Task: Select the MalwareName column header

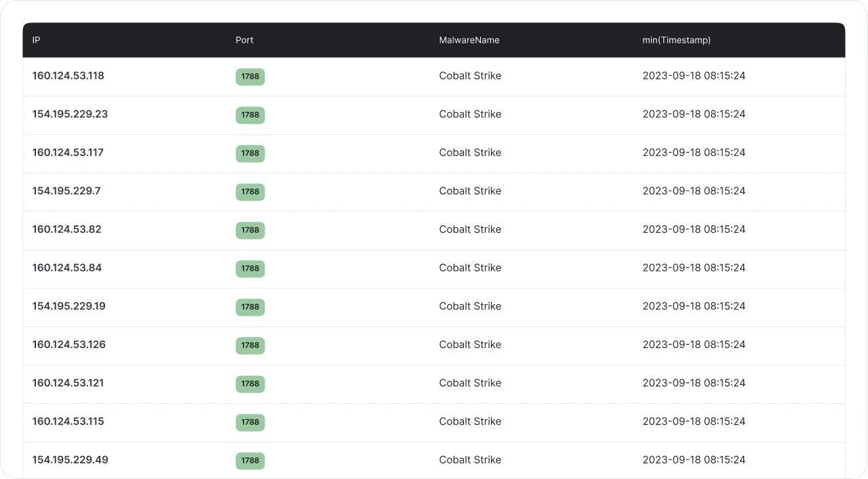Action: tap(469, 40)
